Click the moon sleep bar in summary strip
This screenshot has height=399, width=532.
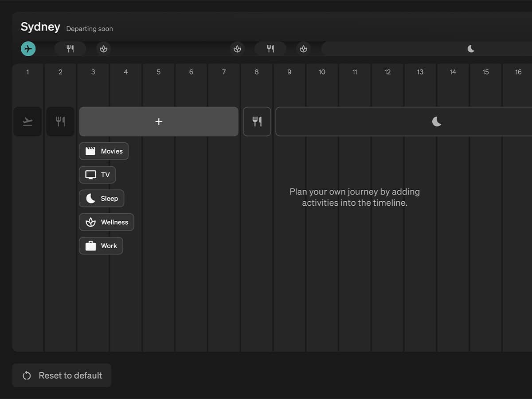[x=426, y=49]
